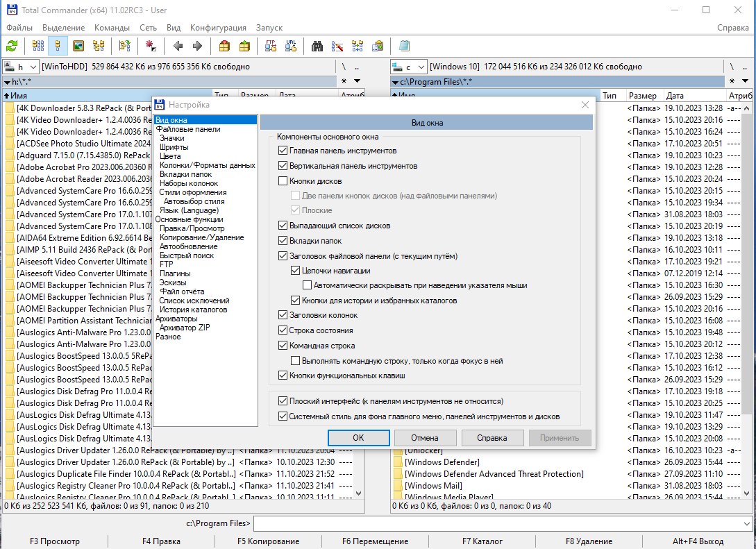Close the Настройка dialog with X
Image resolution: width=756 pixels, height=549 pixels.
pyautogui.click(x=585, y=105)
